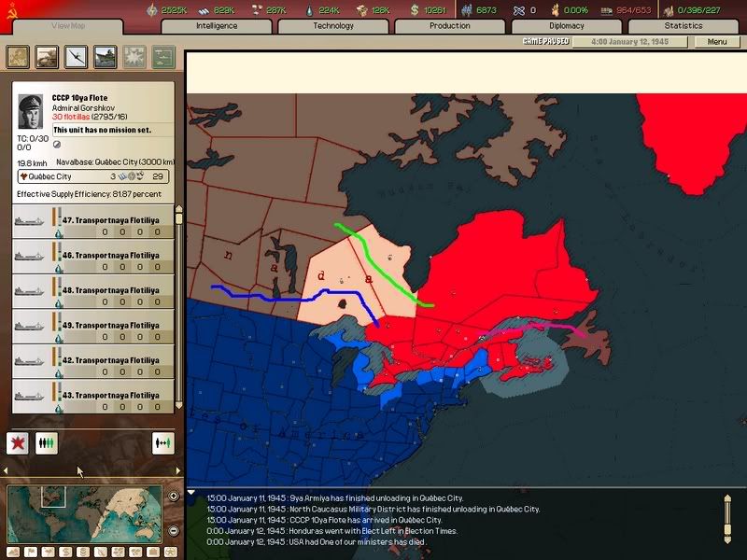
Task: Open the Production tab
Action: tap(450, 26)
